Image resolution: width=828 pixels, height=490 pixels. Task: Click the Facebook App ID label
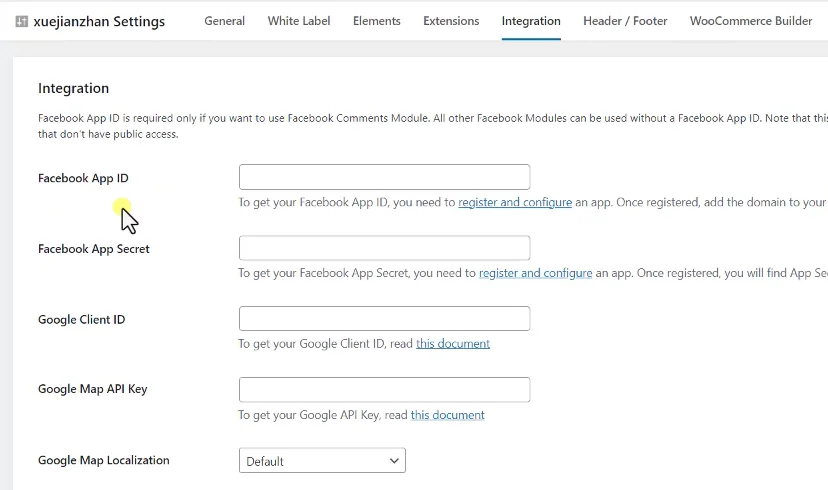[83, 178]
